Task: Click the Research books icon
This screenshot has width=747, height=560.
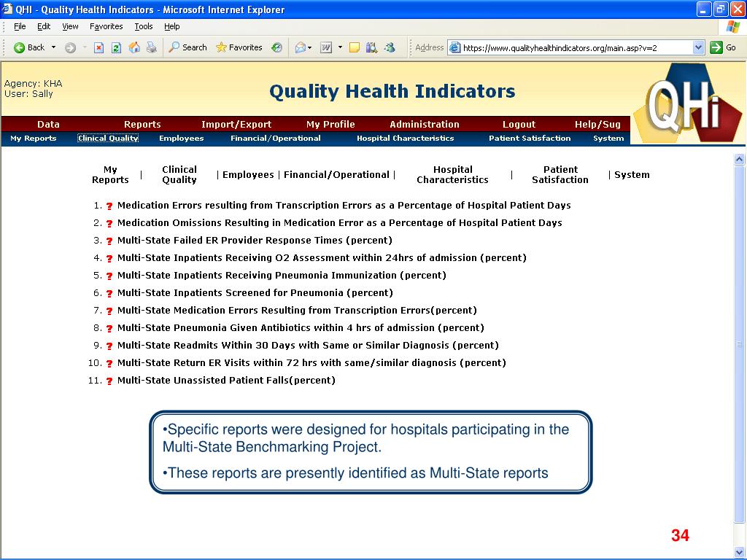Action: (371, 47)
